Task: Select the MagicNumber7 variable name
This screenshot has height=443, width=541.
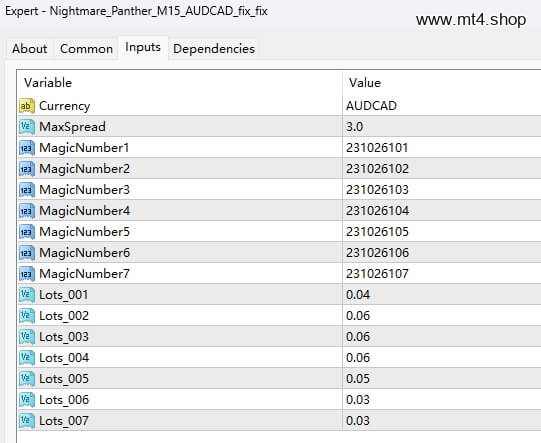Action: coord(85,274)
